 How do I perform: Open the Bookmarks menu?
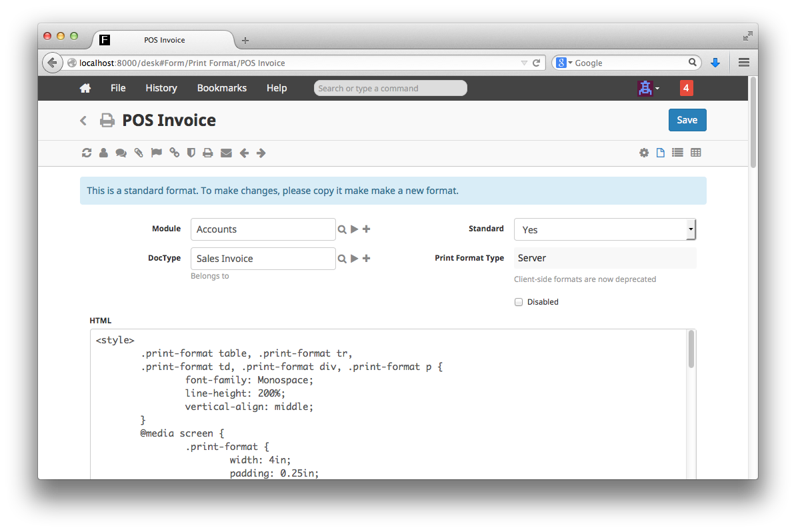pyautogui.click(x=221, y=88)
